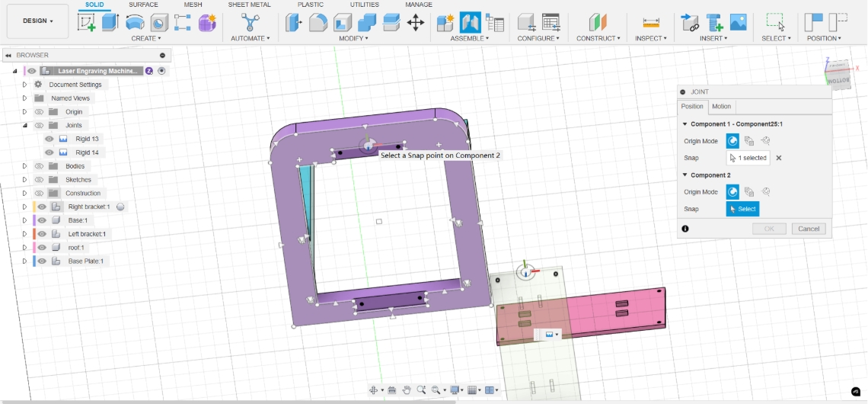
Task: Click the Left bracket:1 orange color swatch
Action: coord(34,234)
